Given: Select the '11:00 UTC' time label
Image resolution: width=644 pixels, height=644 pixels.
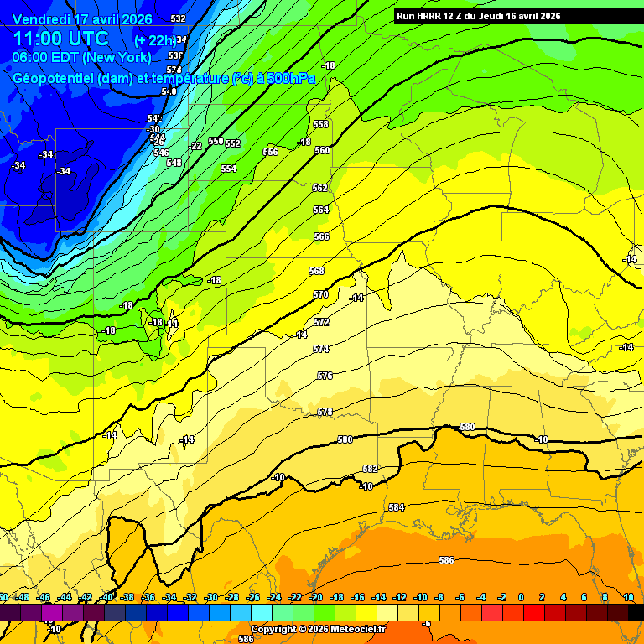Looking at the screenshot, I should [x=60, y=39].
